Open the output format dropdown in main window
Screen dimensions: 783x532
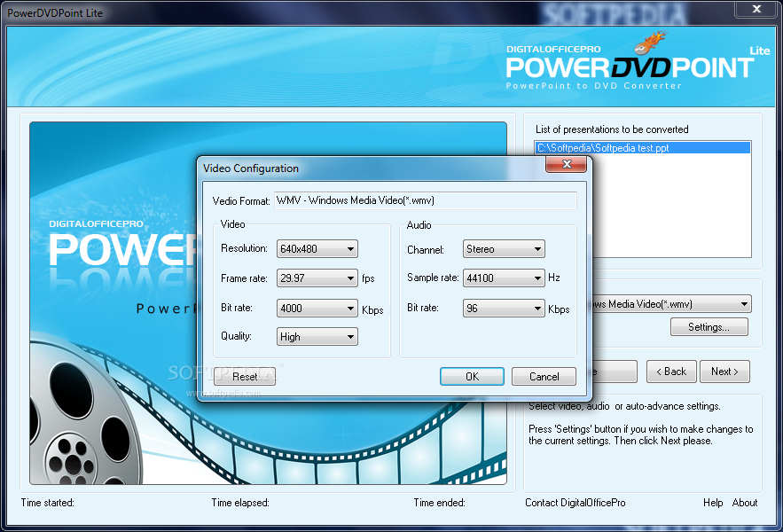671,304
